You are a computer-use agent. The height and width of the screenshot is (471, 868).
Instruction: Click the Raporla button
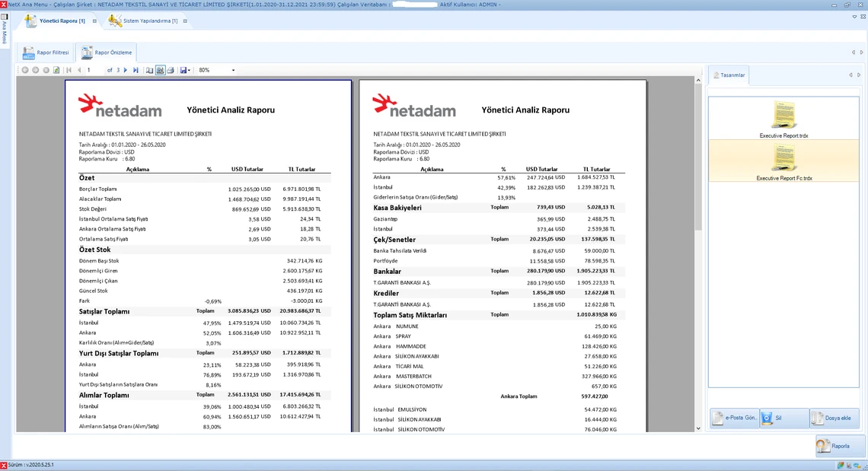coord(839,446)
